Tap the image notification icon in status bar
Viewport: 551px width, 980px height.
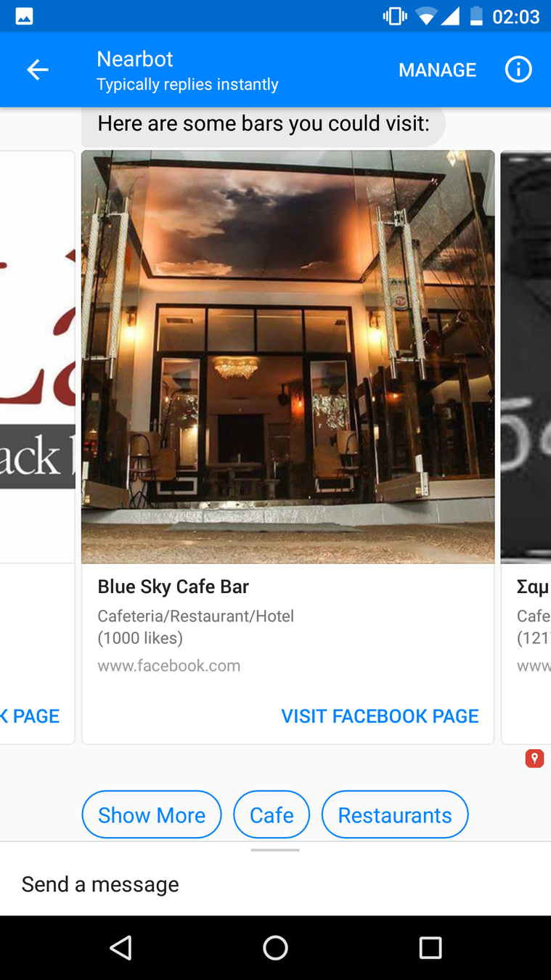[x=24, y=16]
